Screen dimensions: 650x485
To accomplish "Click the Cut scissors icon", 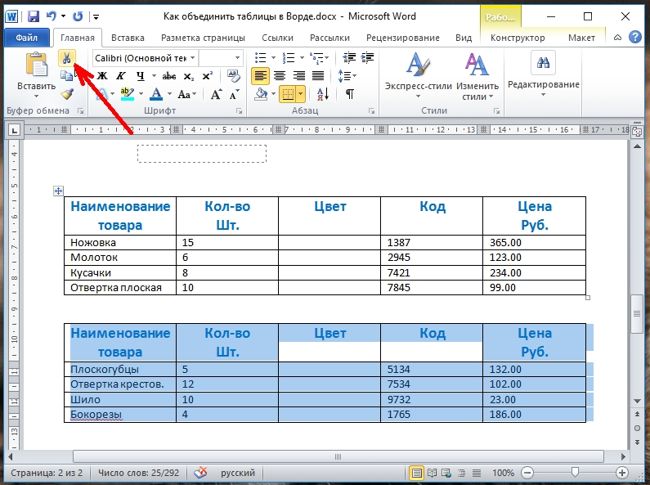I will tap(67, 58).
